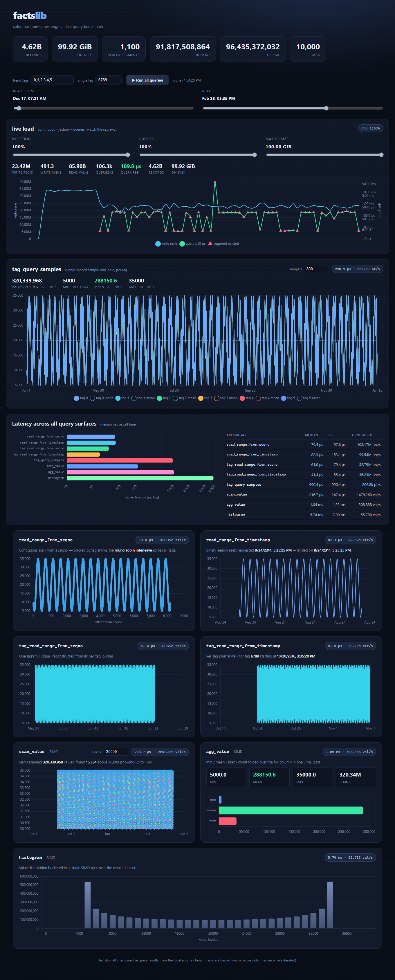
Task: Click the tag_query_samples bar in the latency chart
Action: coord(120,460)
